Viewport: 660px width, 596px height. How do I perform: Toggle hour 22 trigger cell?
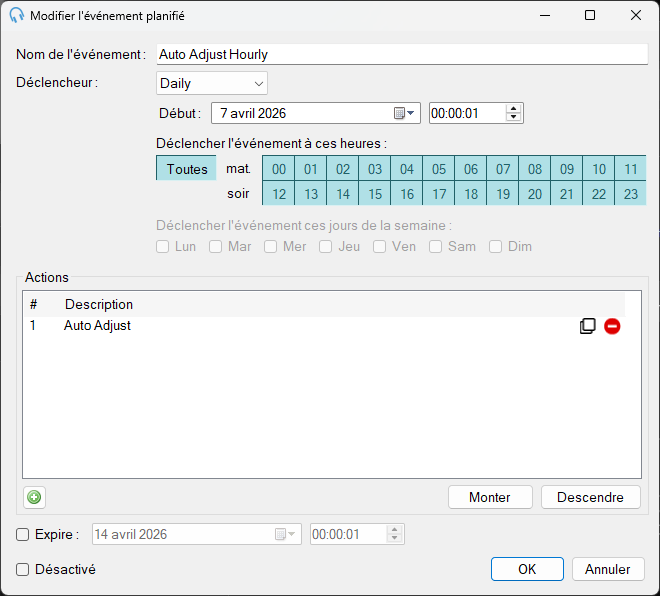(x=599, y=194)
